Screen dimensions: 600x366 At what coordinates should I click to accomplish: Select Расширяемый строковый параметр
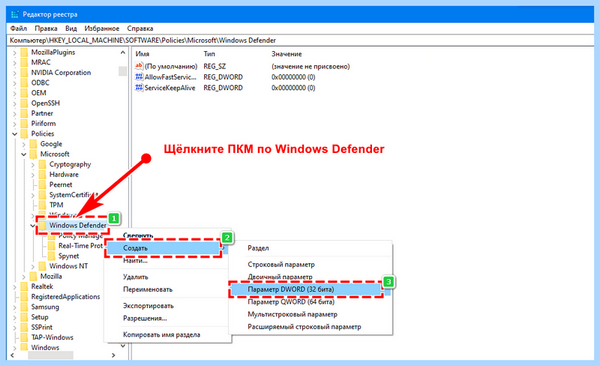310,327
